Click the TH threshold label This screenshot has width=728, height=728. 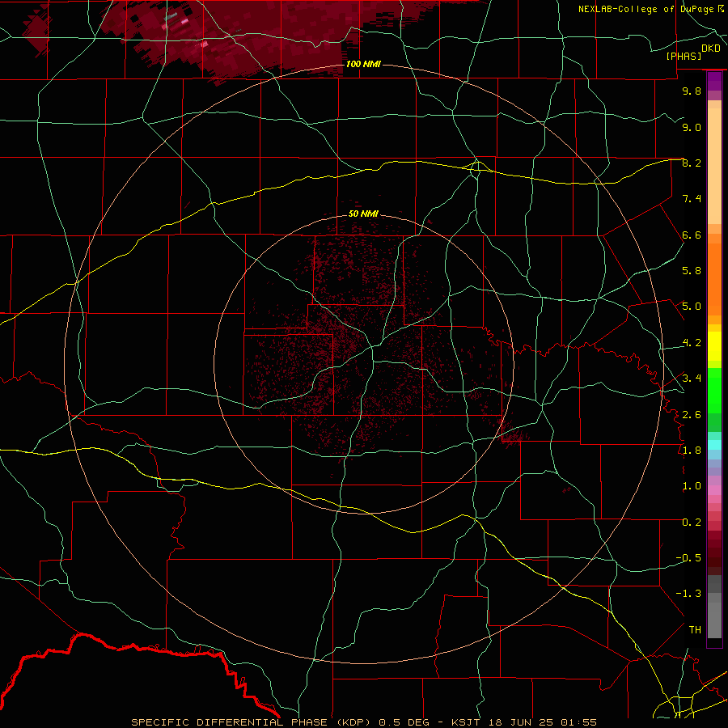[695, 630]
